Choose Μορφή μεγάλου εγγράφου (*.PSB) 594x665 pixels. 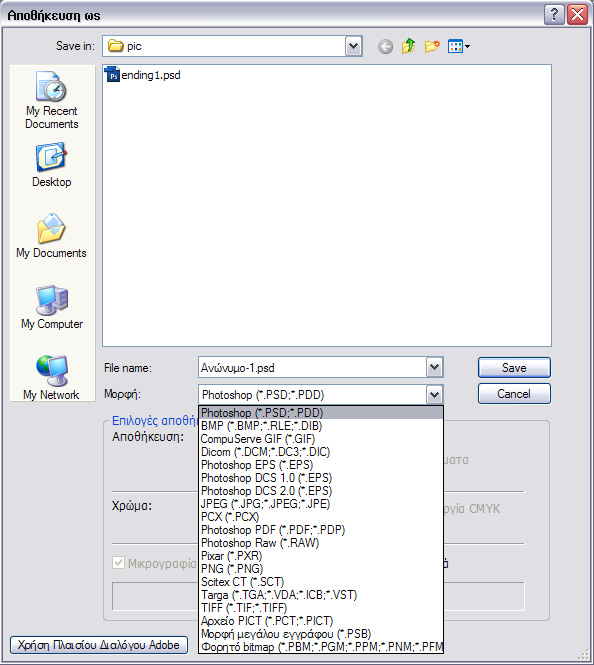point(321,634)
